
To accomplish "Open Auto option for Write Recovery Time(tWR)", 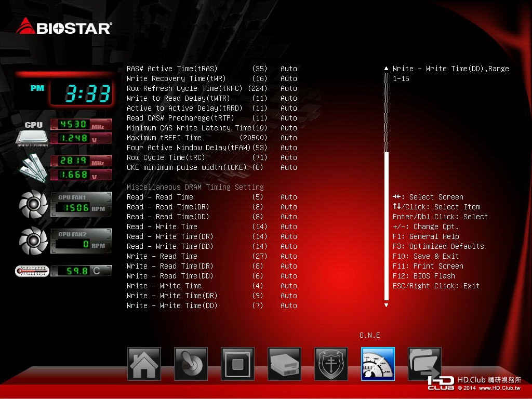I will tap(289, 78).
